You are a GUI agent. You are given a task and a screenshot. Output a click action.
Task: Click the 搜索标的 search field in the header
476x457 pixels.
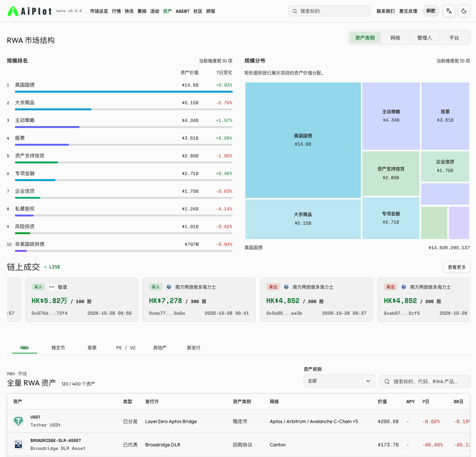pyautogui.click(x=329, y=11)
